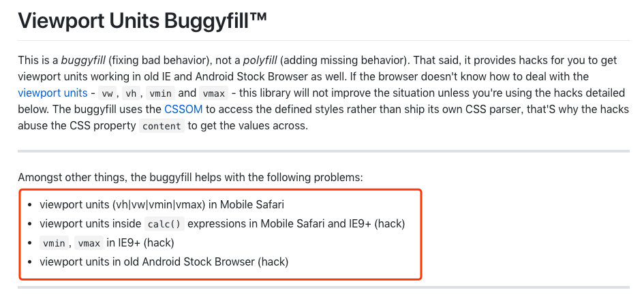
Task: Click the horizontal divider below the intro
Action: tap(324, 151)
